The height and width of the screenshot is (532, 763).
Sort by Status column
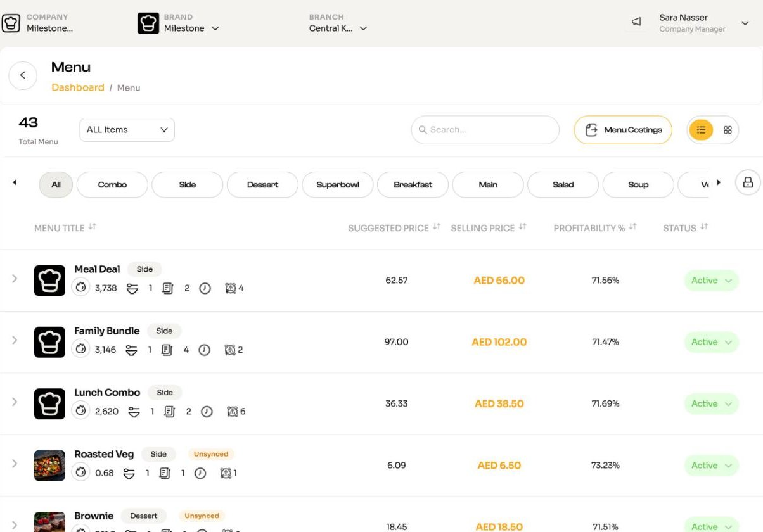[704, 227]
